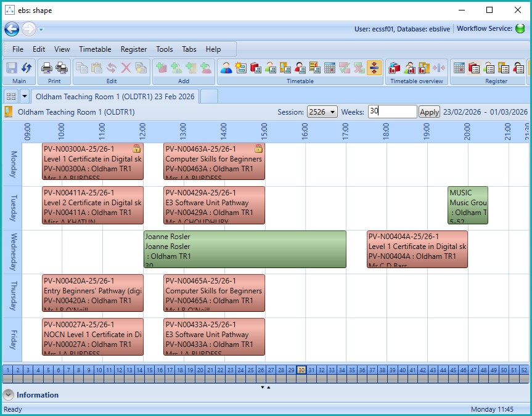This screenshot has width=532, height=416.
Task: Click the first printer icon in Print group
Action: (x=47, y=68)
